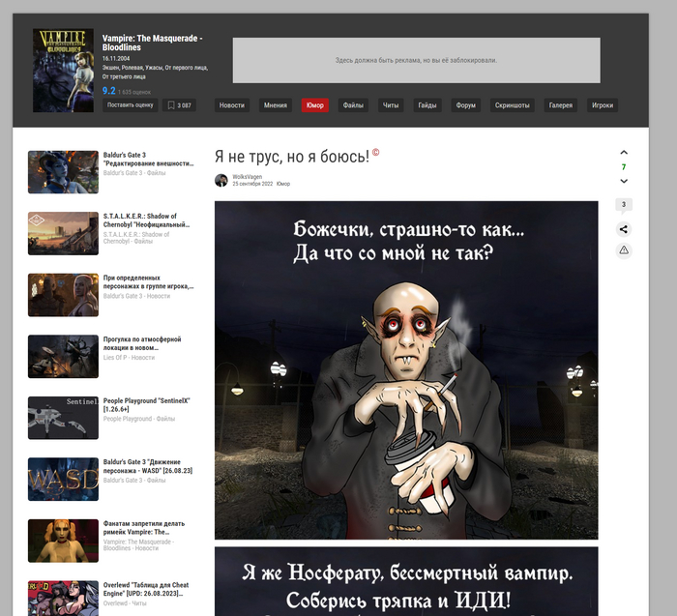
Task: Open Baldur's Gate 3 "Редактирование внешности" article
Action: tap(148, 159)
